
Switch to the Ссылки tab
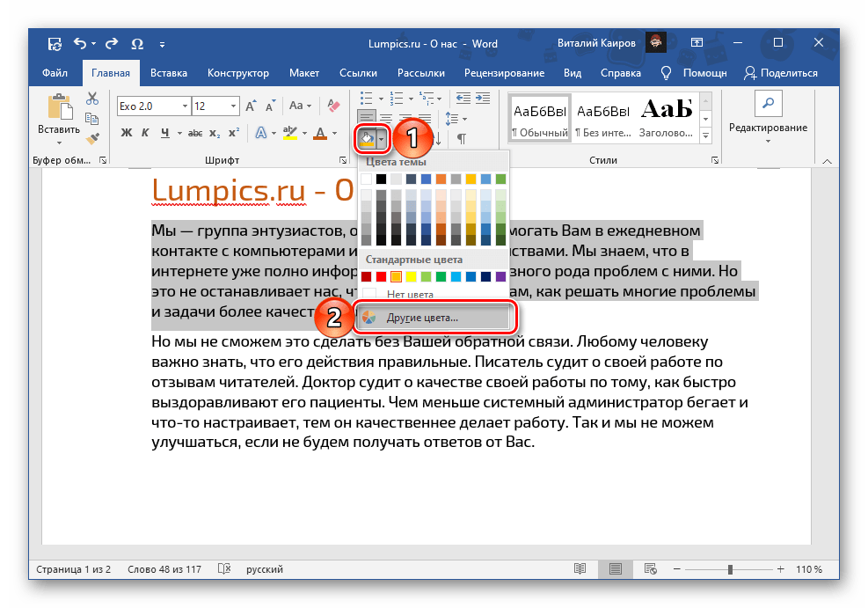click(358, 73)
